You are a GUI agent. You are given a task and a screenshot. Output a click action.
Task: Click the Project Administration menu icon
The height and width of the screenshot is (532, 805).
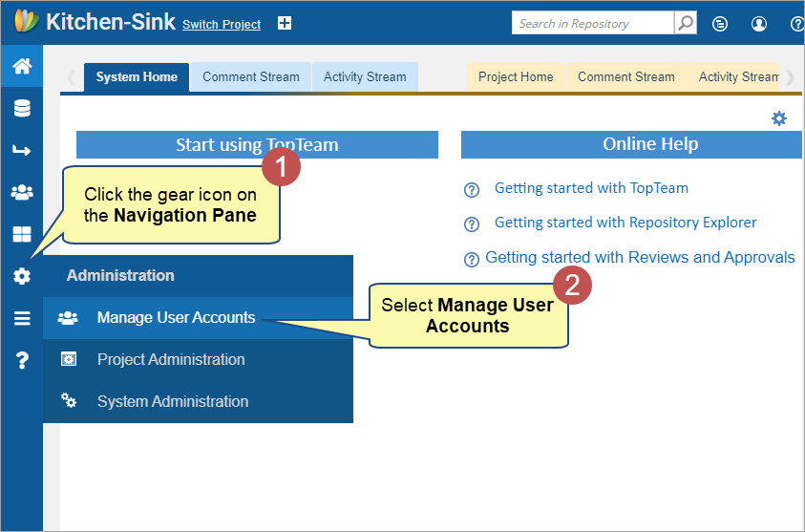(x=69, y=359)
